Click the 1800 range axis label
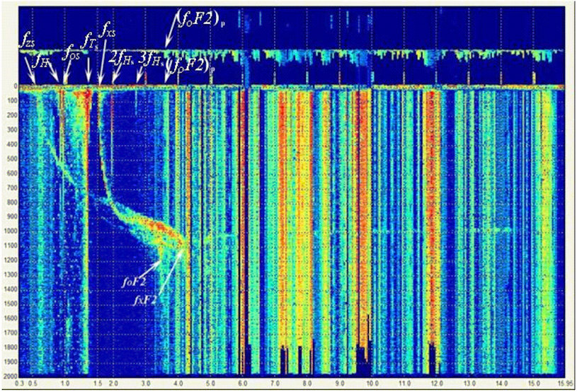The width and height of the screenshot is (577, 392). (10, 347)
